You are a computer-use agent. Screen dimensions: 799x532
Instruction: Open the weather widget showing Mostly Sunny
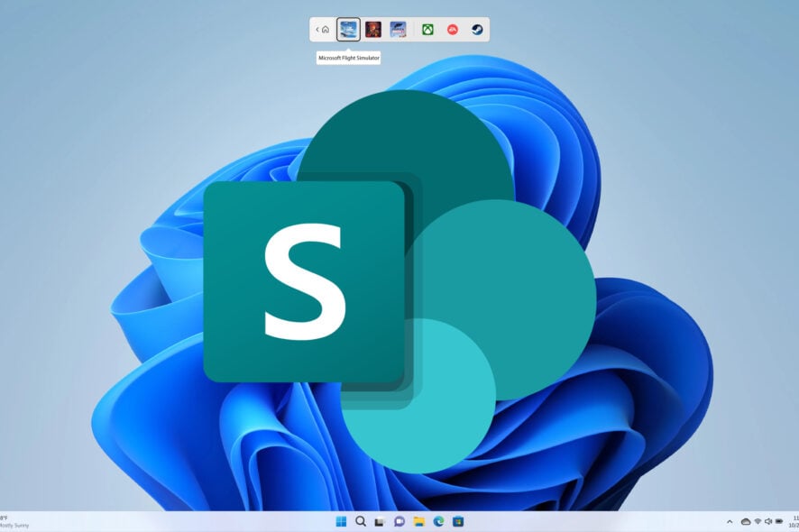[x=11, y=521]
